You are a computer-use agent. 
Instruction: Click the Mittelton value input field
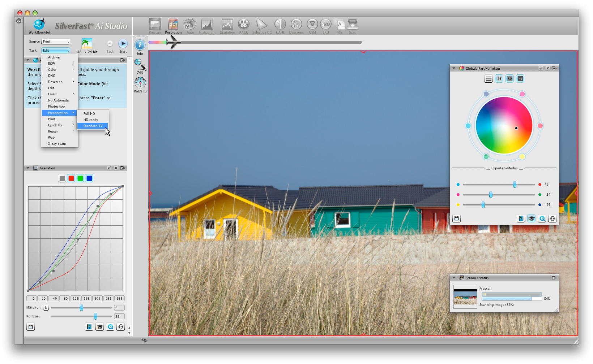point(119,308)
